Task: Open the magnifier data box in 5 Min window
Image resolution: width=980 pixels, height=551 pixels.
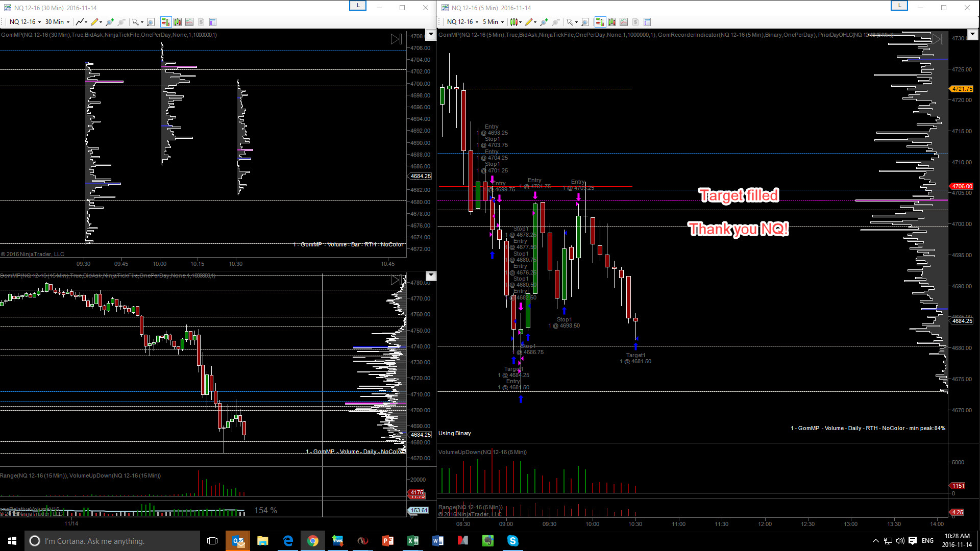Action: coord(585,22)
